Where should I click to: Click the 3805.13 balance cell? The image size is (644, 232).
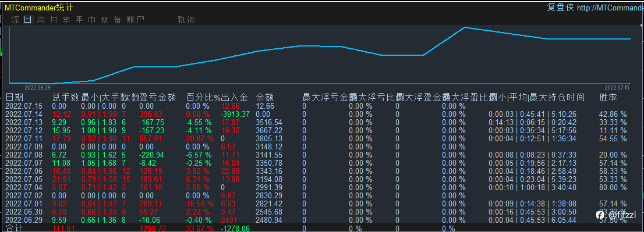(x=268, y=138)
